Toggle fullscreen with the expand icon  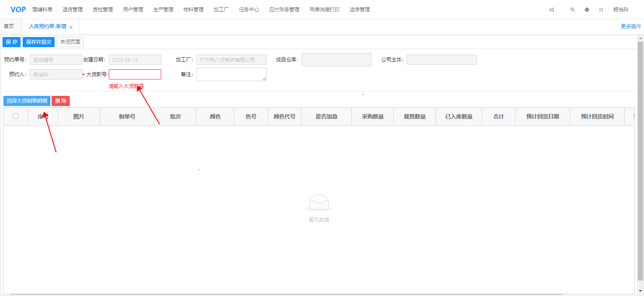click(x=601, y=10)
